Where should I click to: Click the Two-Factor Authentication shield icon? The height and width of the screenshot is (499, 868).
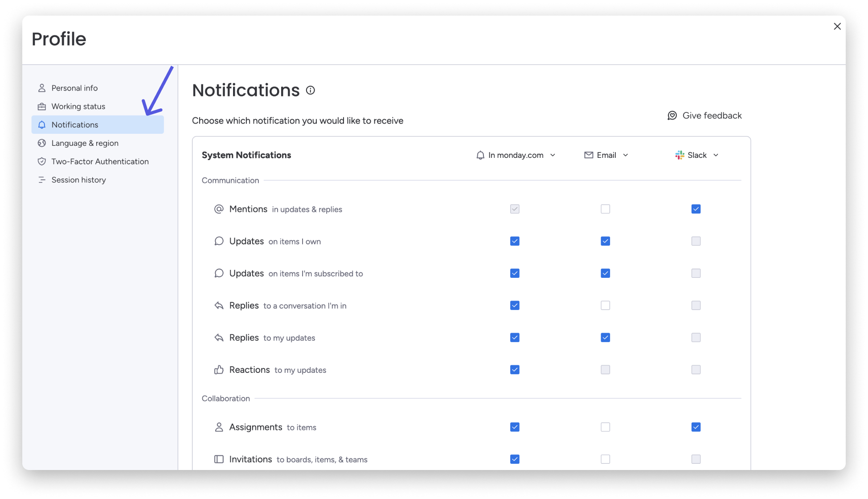point(42,161)
